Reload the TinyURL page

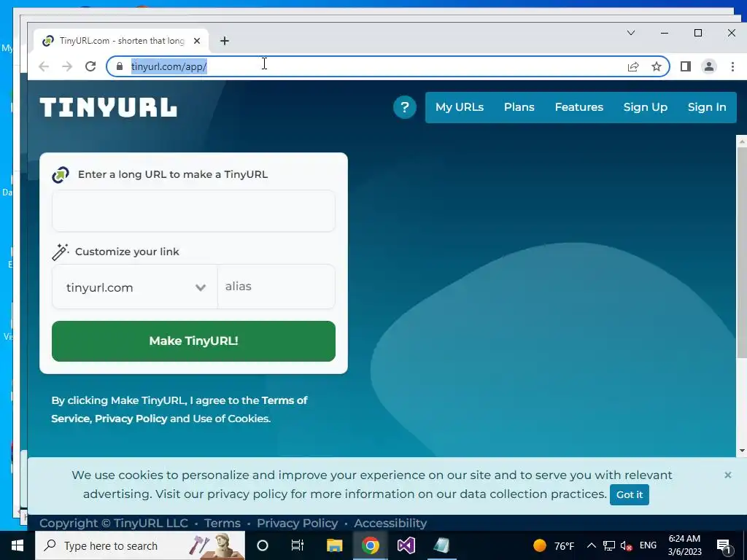tap(90, 66)
